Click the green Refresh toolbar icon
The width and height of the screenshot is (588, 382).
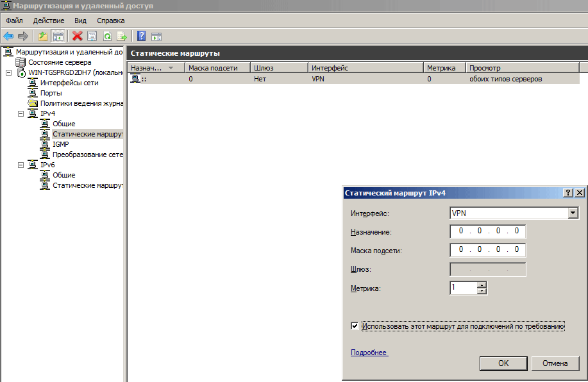click(x=107, y=36)
